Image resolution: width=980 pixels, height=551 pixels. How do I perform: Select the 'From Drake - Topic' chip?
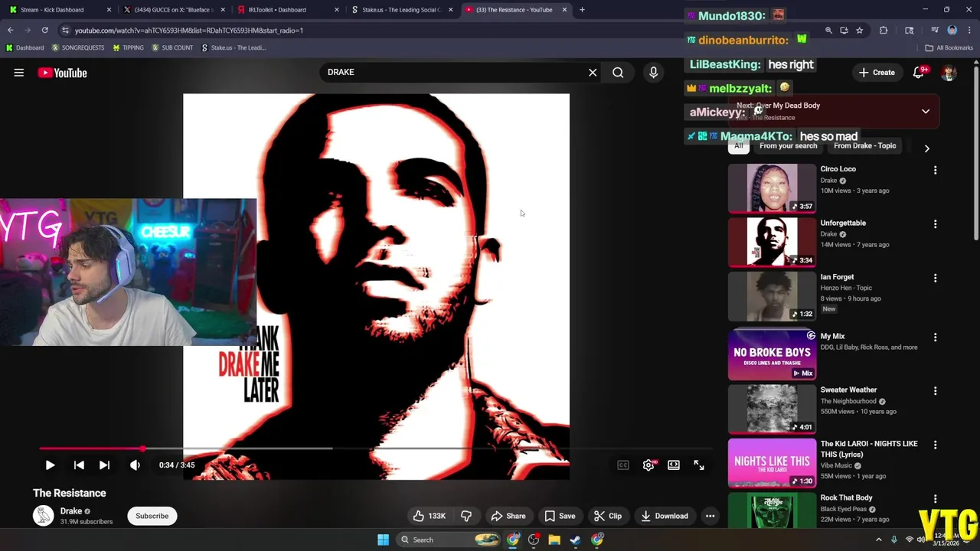click(x=864, y=145)
